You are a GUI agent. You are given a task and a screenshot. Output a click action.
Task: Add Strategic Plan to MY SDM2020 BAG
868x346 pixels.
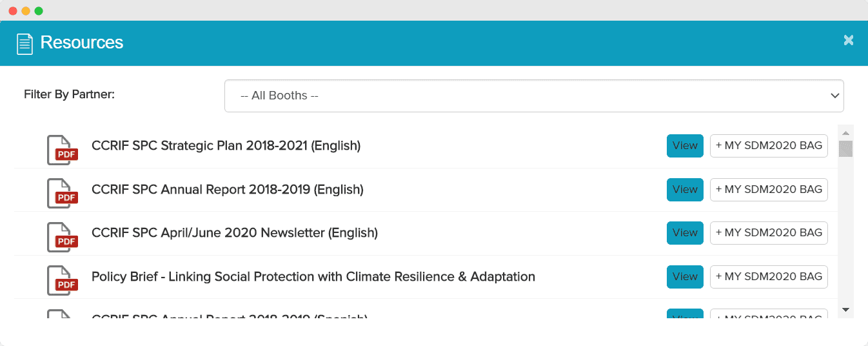click(x=769, y=145)
